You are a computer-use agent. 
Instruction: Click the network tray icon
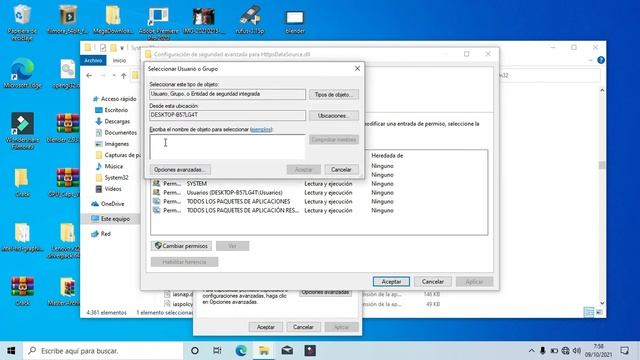565,351
